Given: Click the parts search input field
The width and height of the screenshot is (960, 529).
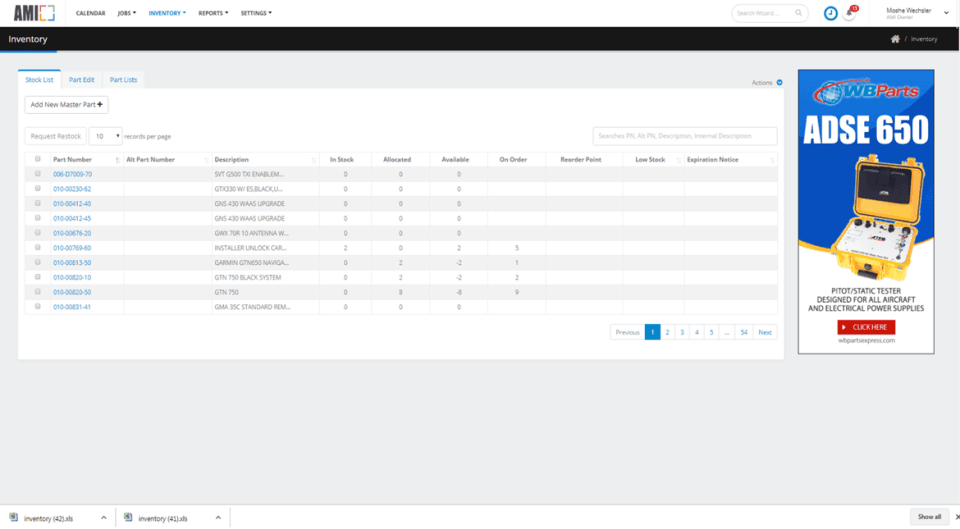Looking at the screenshot, I should (x=684, y=136).
